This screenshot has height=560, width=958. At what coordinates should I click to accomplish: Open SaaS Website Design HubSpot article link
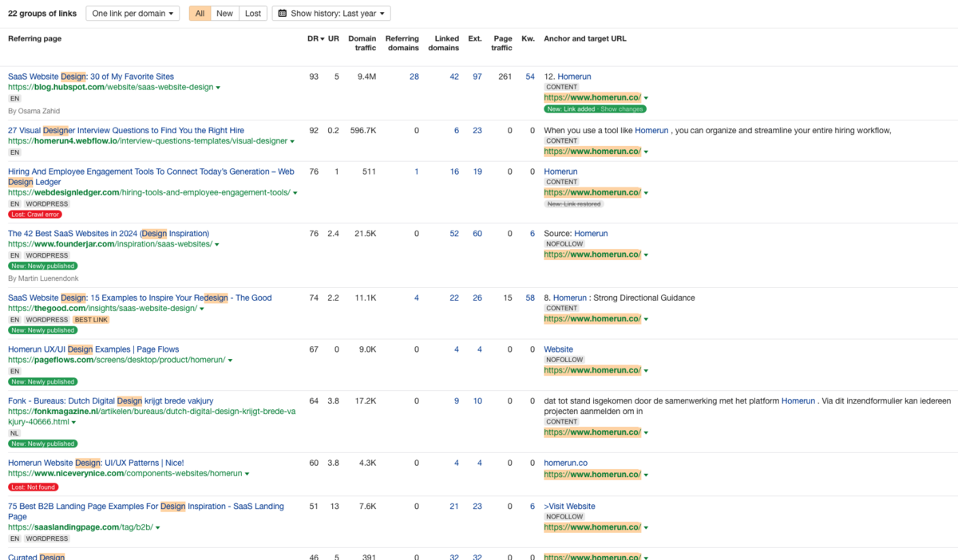(90, 77)
